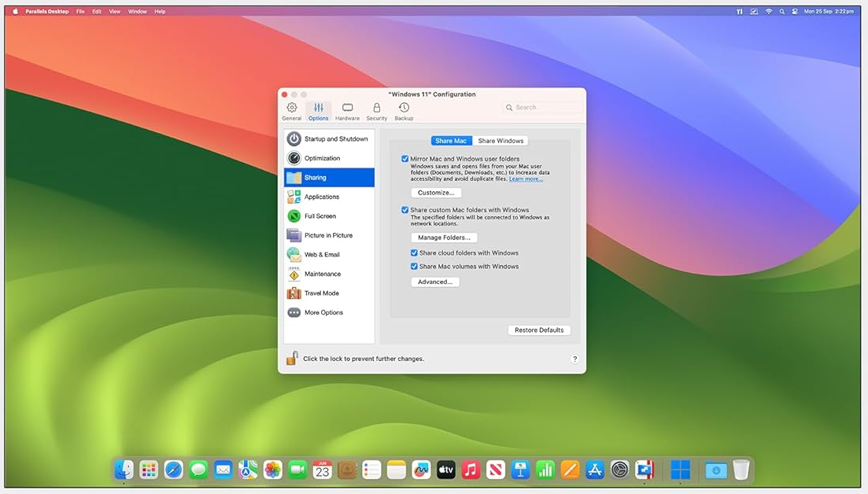Open Manage Folders... dialog
868x494 pixels.
click(x=444, y=238)
